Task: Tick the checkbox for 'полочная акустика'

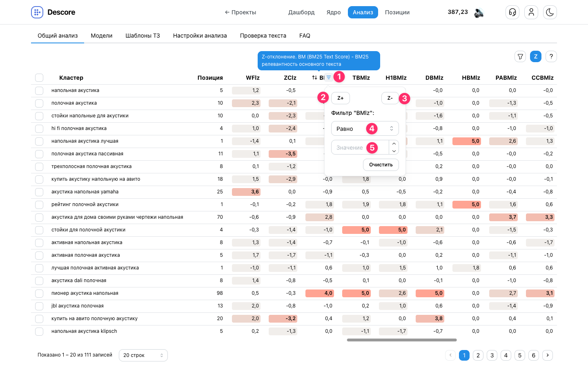Action: (x=39, y=103)
